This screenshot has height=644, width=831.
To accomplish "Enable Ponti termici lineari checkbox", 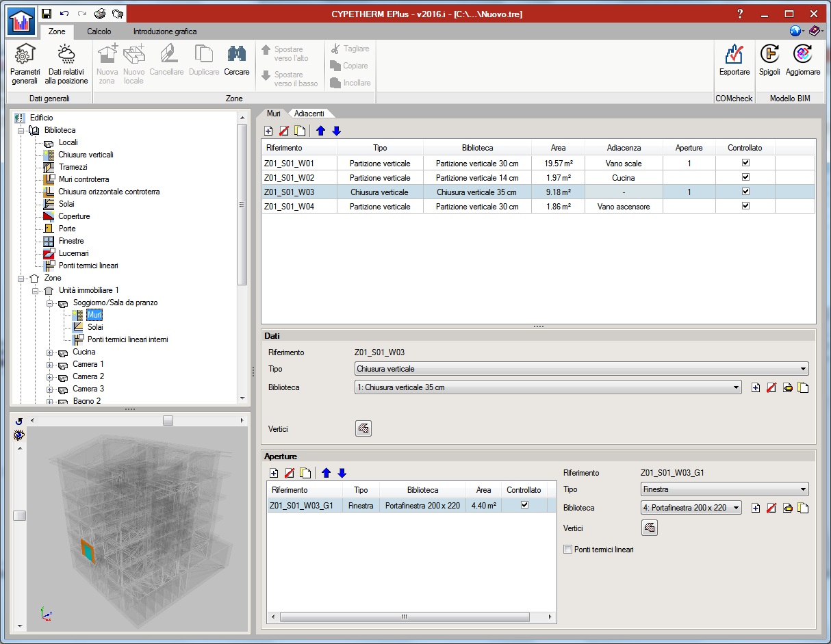I will pyautogui.click(x=567, y=549).
